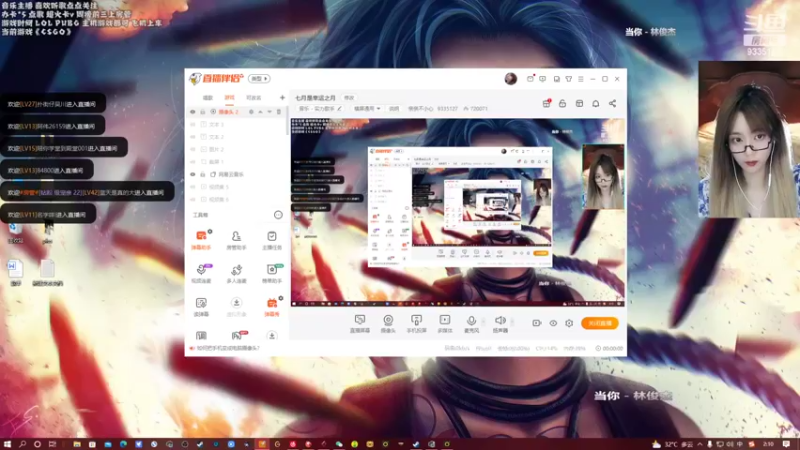Click the sources list scrollbar
This screenshot has height=450, width=800.
pos(287,120)
